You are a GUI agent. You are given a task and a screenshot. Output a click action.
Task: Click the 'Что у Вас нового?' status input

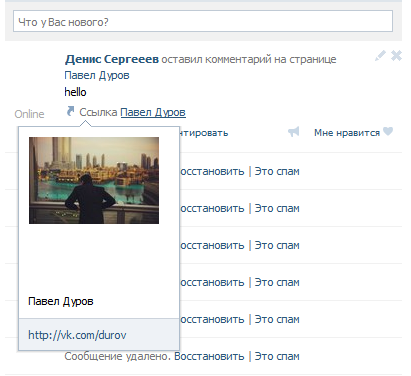(203, 21)
